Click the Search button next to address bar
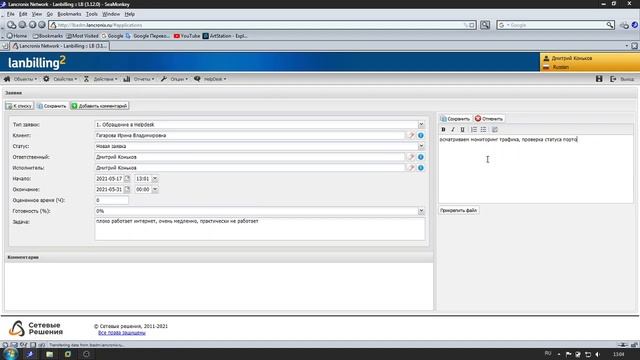 click(x=485, y=25)
